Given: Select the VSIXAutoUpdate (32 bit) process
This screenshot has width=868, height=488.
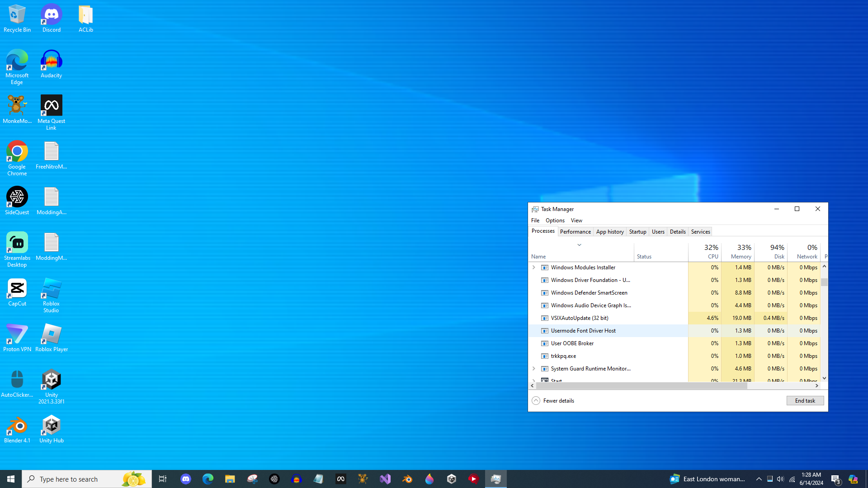Looking at the screenshot, I should pyautogui.click(x=580, y=318).
